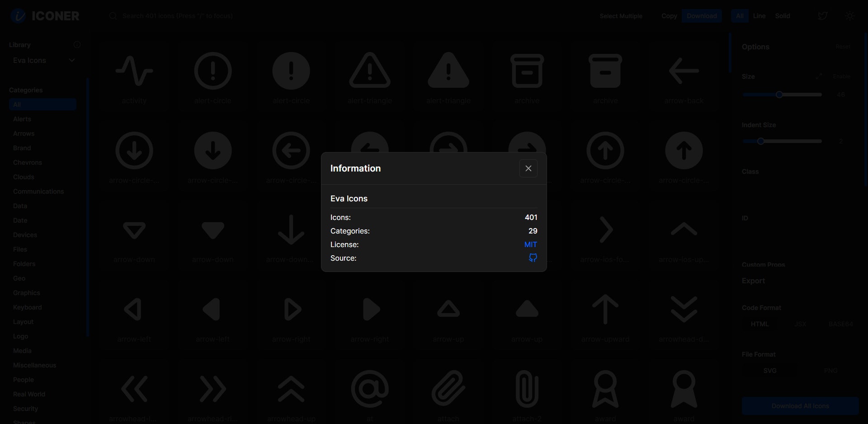Pick the solid alert-triangle icon
The height and width of the screenshot is (424, 868).
pyautogui.click(x=448, y=77)
